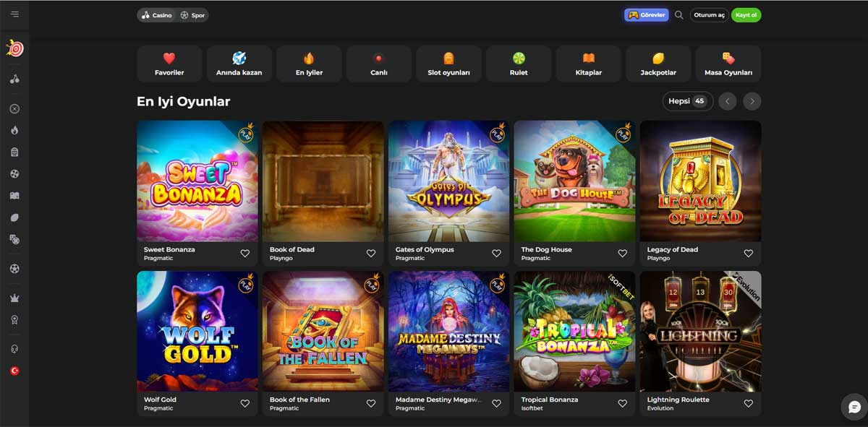The image size is (868, 427).
Task: Open the Kitaplar category
Action: 589,64
